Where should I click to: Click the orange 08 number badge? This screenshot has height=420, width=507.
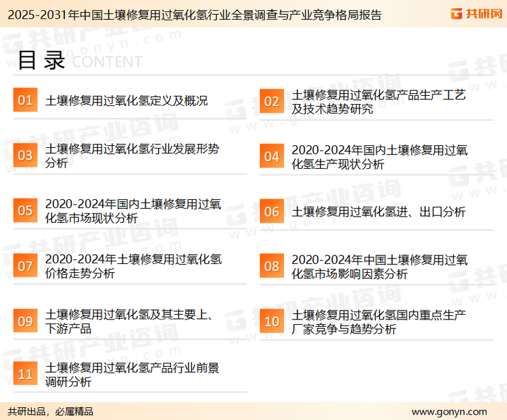(x=272, y=266)
